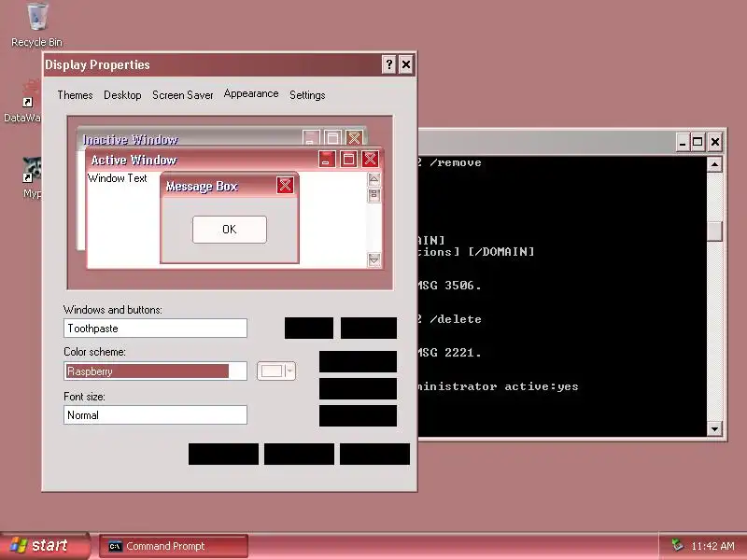The width and height of the screenshot is (747, 560).
Task: Click the Command Prompt taskbar button
Action: 174,546
